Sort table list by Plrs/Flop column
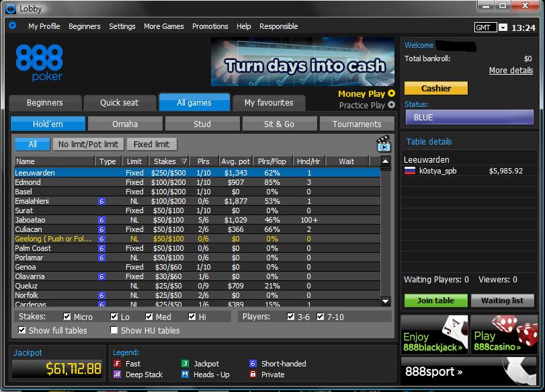Image resolution: width=545 pixels, height=392 pixels. pos(273,161)
